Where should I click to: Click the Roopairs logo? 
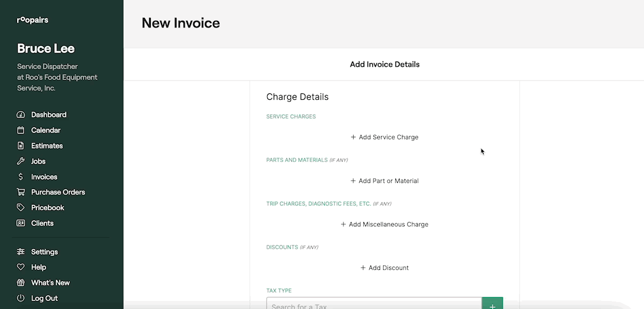click(x=33, y=20)
